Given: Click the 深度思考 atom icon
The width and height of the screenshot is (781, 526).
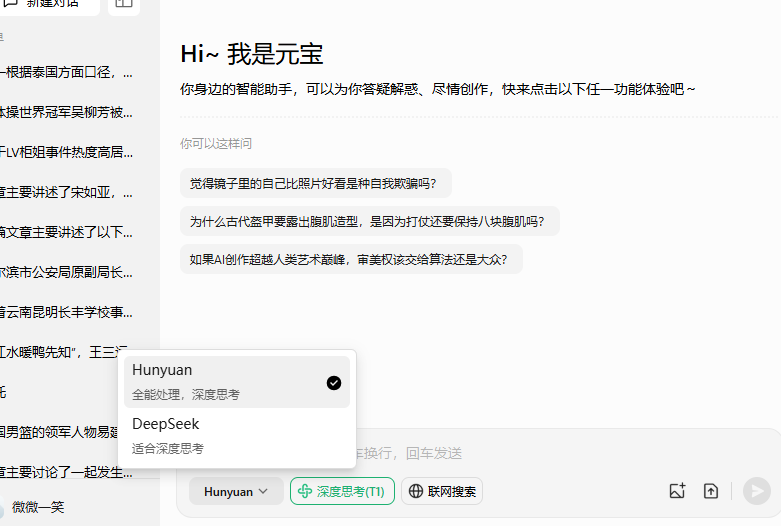Looking at the screenshot, I should 304,491.
